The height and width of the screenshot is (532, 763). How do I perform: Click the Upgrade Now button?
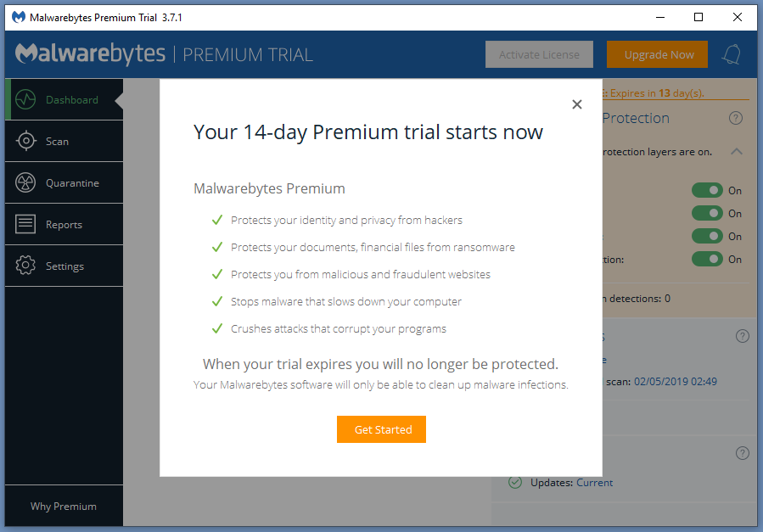point(659,54)
